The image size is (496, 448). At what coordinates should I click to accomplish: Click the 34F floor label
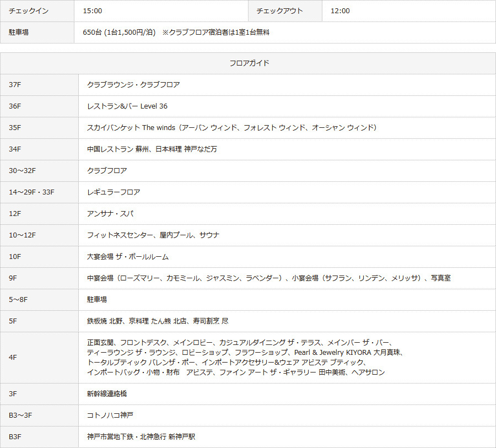tap(15, 149)
